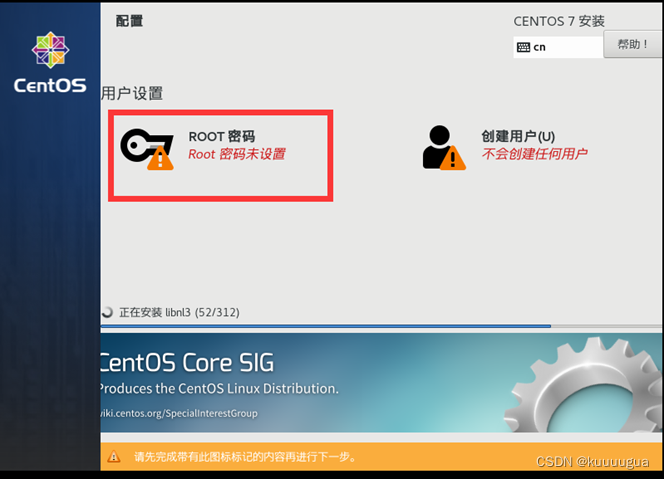
Task: Click the SpecialInterestGroup wiki link text
Action: (x=179, y=413)
